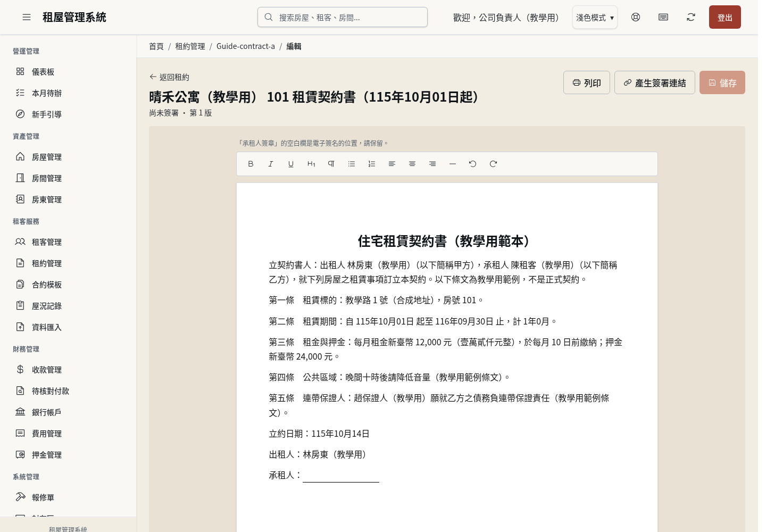Click the 登出 logout button
Image resolution: width=766 pixels, height=532 pixels.
pos(725,17)
